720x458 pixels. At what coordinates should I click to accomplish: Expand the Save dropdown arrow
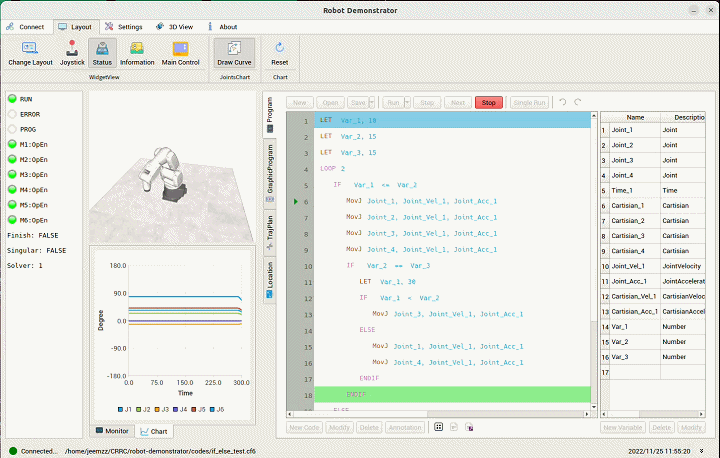pyautogui.click(x=372, y=102)
